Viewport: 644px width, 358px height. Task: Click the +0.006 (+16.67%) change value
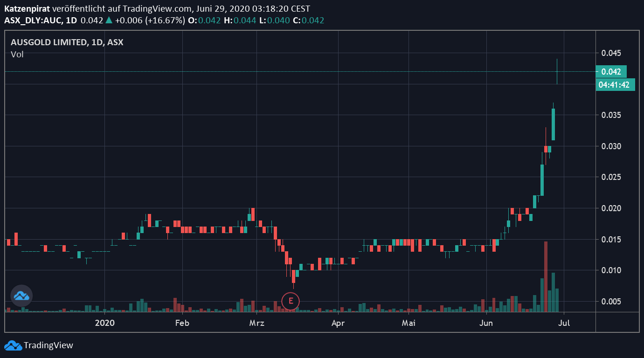150,20
